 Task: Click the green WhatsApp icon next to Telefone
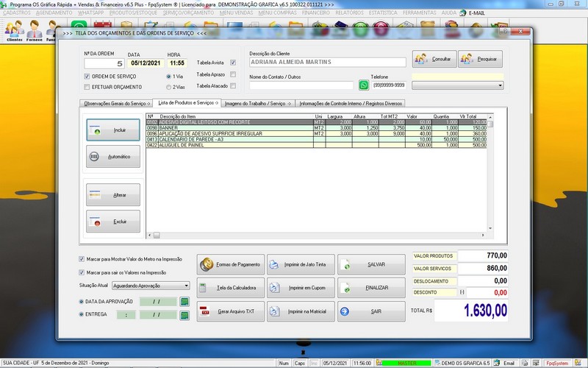(x=363, y=85)
